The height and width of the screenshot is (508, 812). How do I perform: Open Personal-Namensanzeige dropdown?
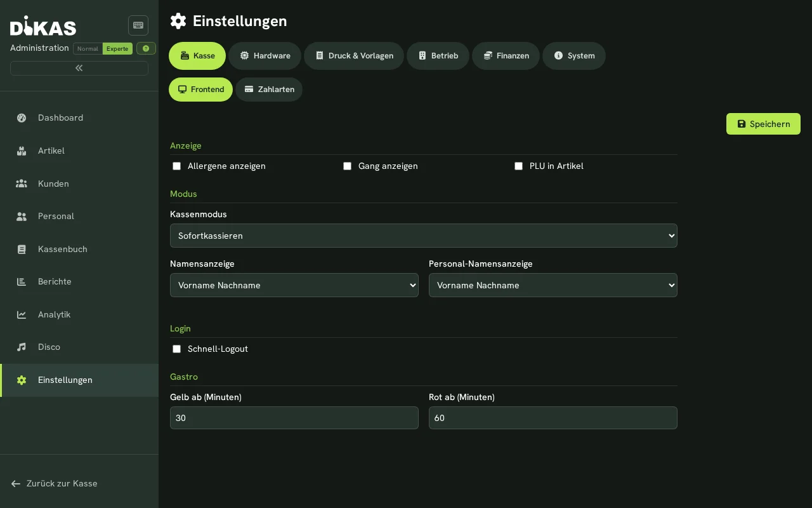pyautogui.click(x=553, y=285)
